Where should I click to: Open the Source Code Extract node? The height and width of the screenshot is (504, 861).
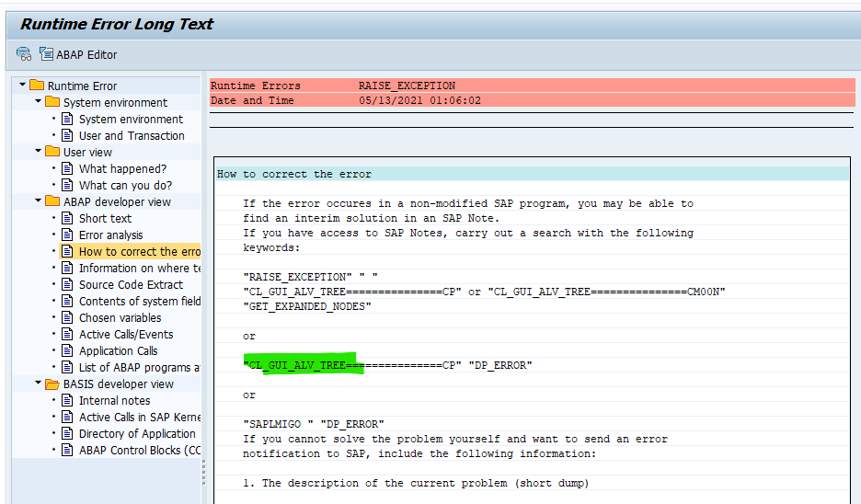[x=131, y=285]
